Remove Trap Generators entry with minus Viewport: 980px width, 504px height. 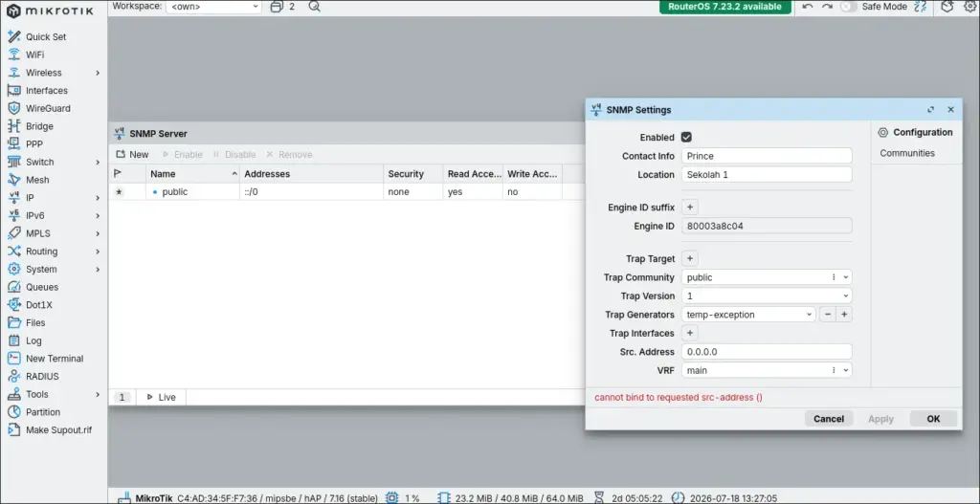828,315
